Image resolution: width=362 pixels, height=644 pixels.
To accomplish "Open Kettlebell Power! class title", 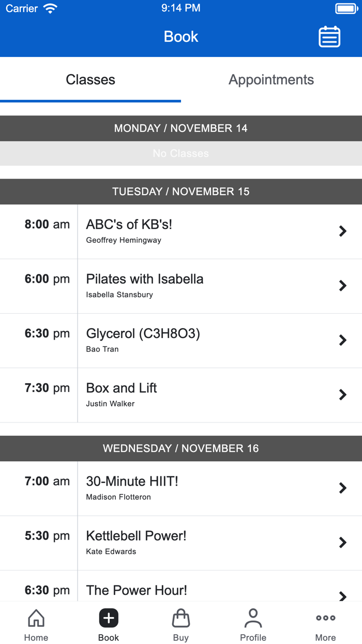I will [x=136, y=536].
